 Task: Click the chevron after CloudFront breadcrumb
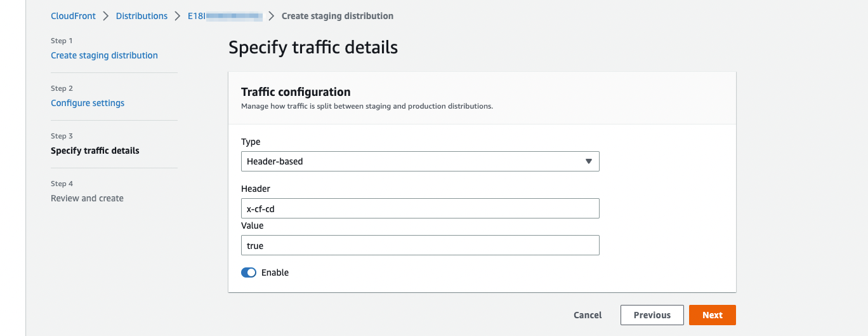tap(106, 16)
